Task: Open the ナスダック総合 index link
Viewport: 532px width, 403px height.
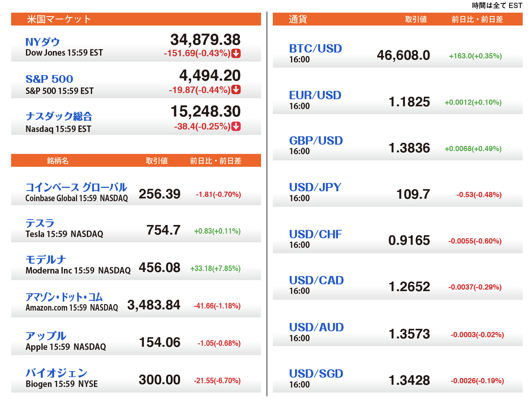Action: [59, 116]
